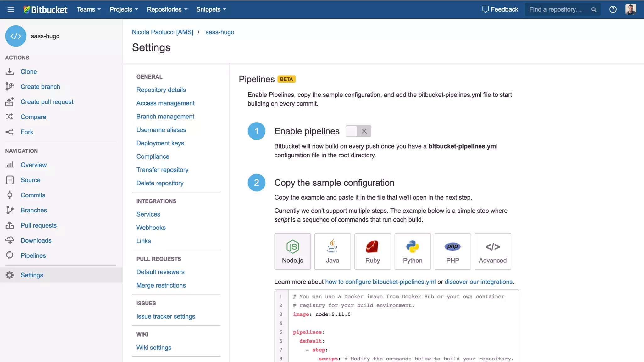This screenshot has height=362, width=644.
Task: Open the Projects dropdown menu
Action: [x=124, y=9]
